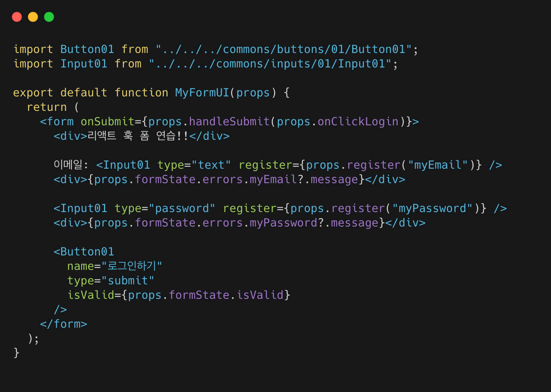Click onClickLogin inside the onSubmit handler
The height and width of the screenshot is (392, 551).
pyautogui.click(x=358, y=122)
